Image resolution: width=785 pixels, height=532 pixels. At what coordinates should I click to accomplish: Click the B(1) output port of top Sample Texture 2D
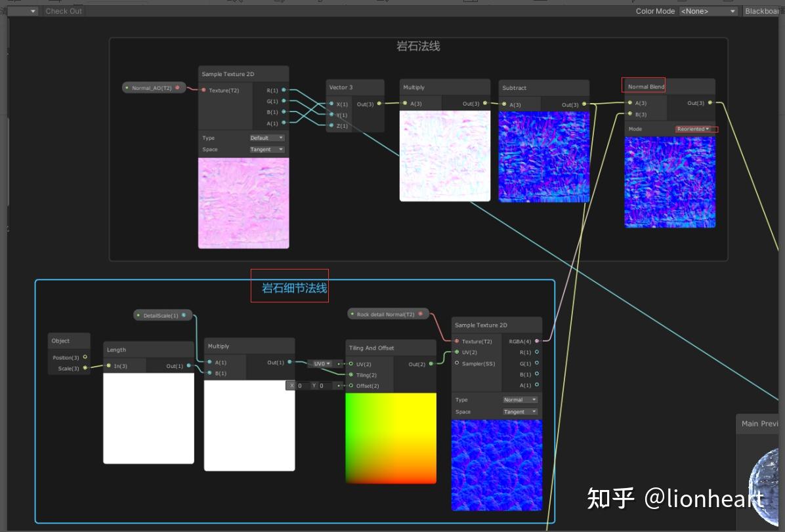284,112
